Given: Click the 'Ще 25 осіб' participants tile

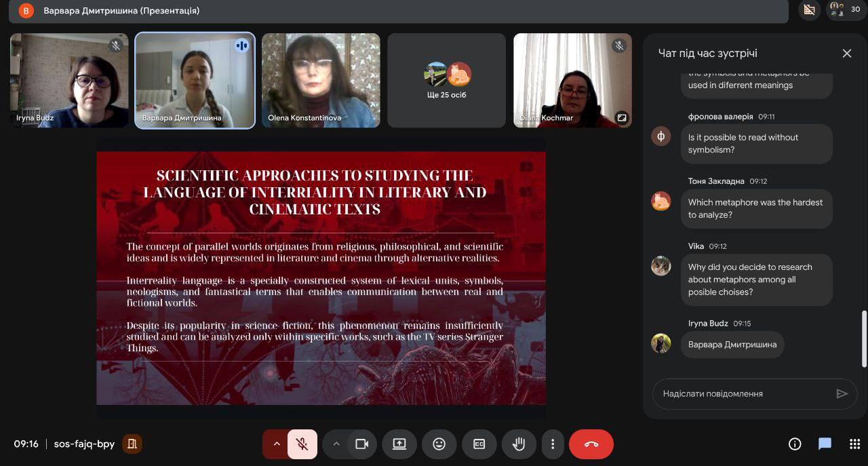Looking at the screenshot, I should (x=446, y=80).
